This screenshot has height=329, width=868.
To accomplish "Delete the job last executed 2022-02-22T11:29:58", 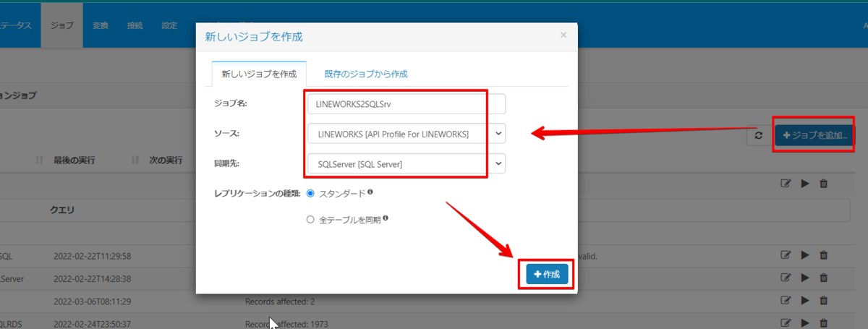I will 823,255.
